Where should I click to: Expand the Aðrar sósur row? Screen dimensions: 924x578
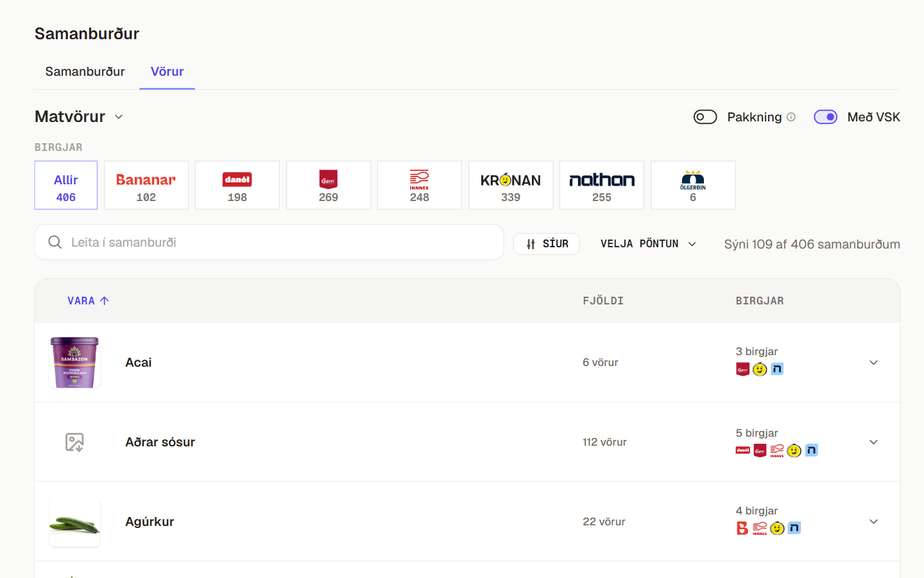(873, 442)
